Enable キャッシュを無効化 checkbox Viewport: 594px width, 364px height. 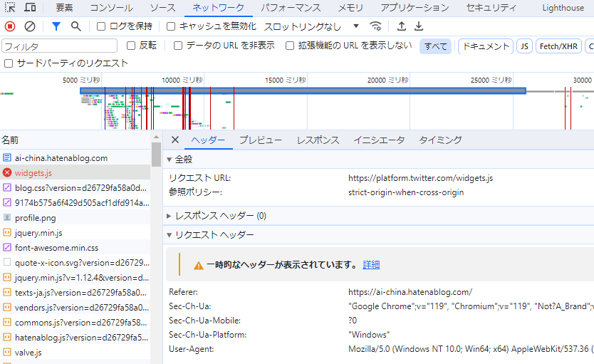click(171, 26)
